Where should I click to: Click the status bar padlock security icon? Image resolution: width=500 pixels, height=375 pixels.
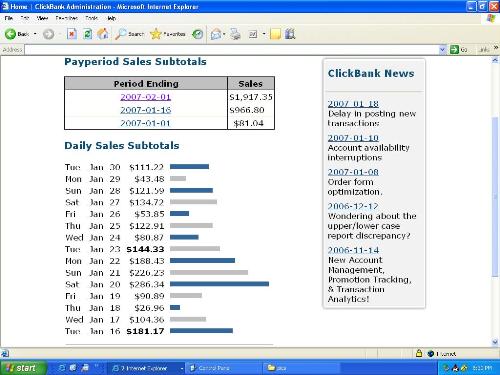[x=419, y=353]
